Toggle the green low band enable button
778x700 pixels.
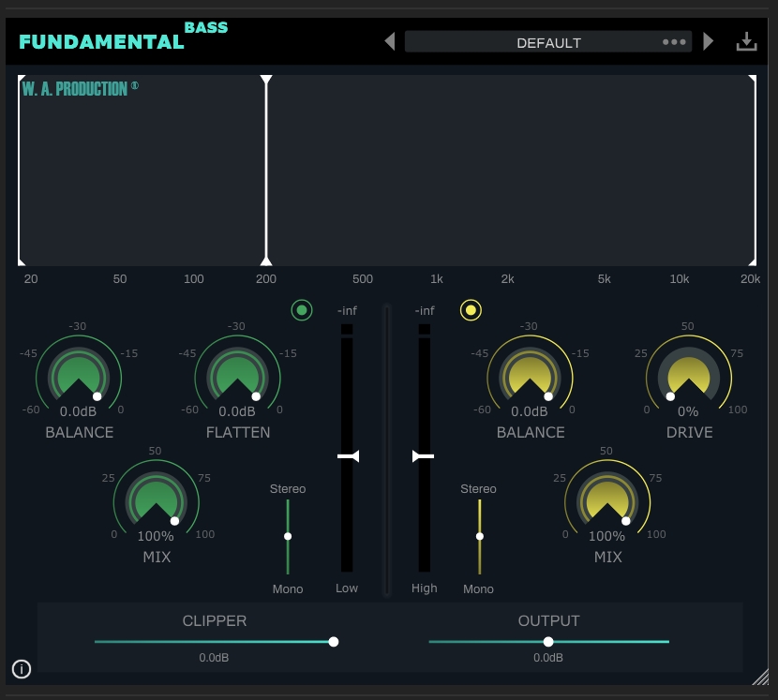coord(302,310)
